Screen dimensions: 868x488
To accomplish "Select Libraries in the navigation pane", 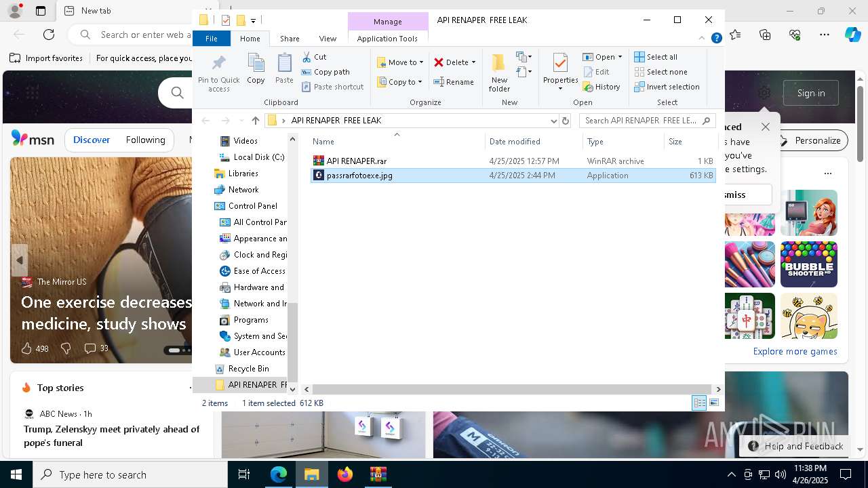I will [236, 174].
